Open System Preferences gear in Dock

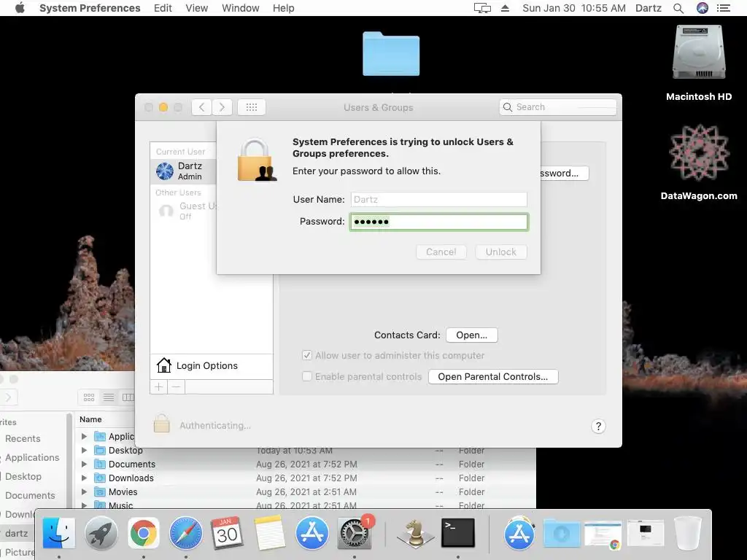pos(355,533)
